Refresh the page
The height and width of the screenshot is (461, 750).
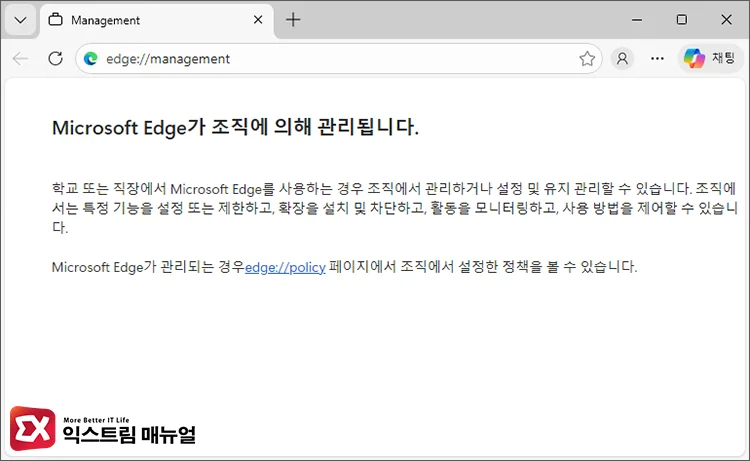(55, 59)
